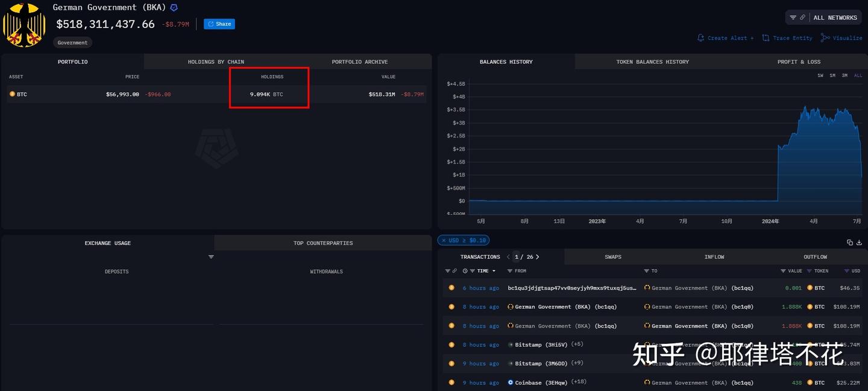Expand the (+9) Bitstamp addresses

[577, 363]
